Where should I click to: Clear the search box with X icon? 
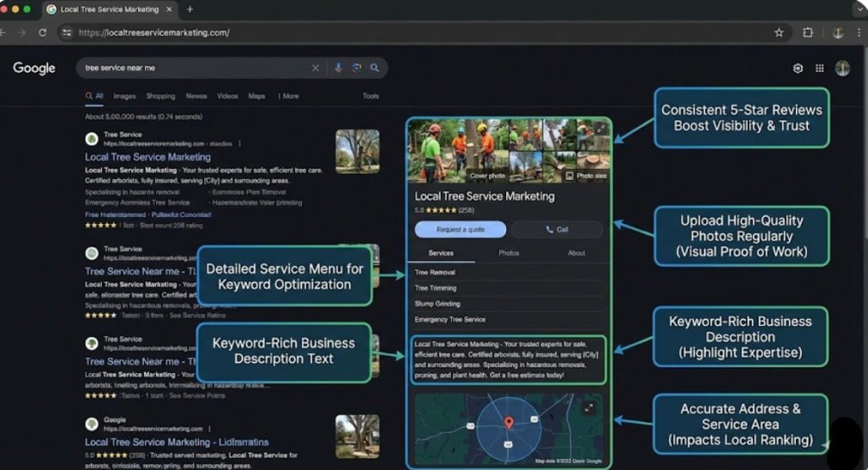[x=315, y=68]
